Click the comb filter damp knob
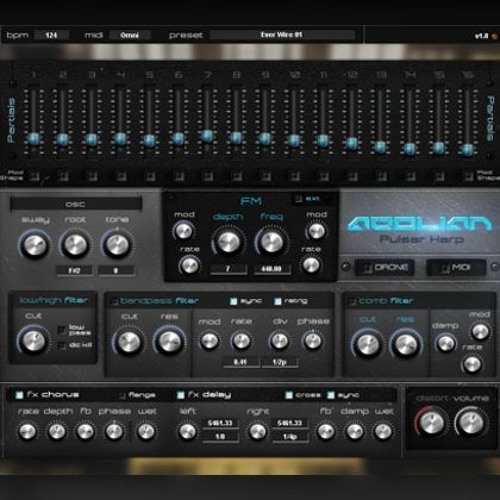The image size is (500, 500). click(446, 344)
